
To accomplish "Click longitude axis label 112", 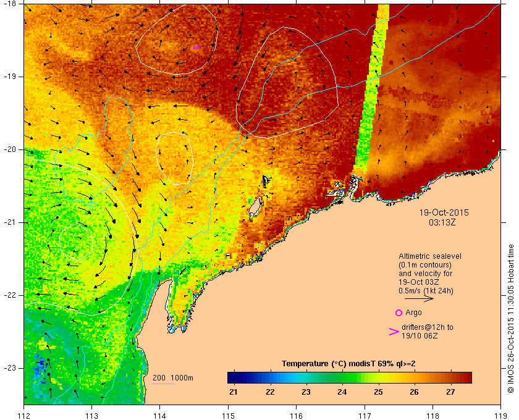I will tap(24, 416).
